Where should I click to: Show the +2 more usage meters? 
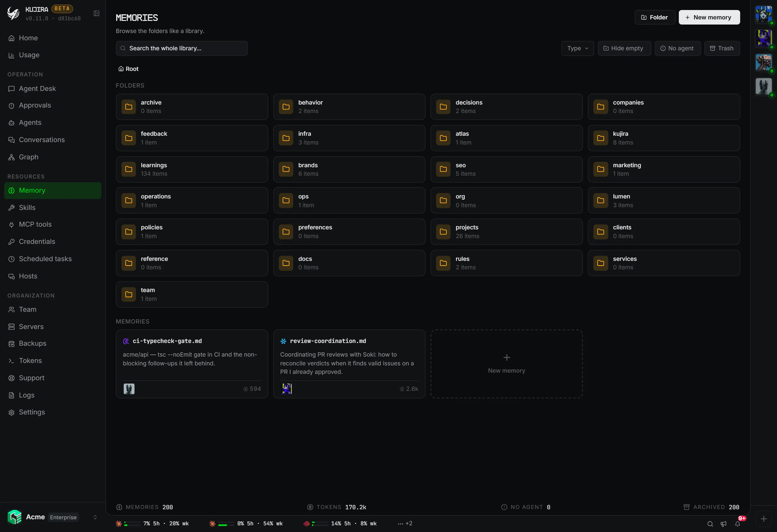(x=405, y=523)
